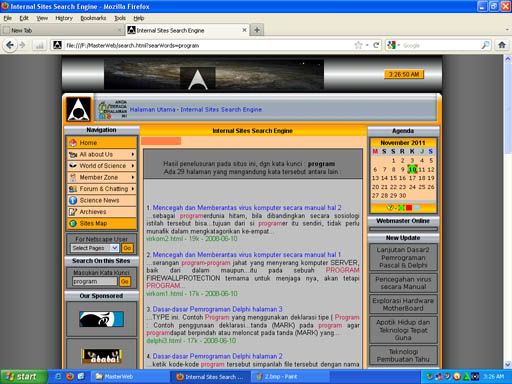Expand the World of Science submenu arrow
Image resolution: width=512 pixels, height=384 pixels.
(x=133, y=166)
